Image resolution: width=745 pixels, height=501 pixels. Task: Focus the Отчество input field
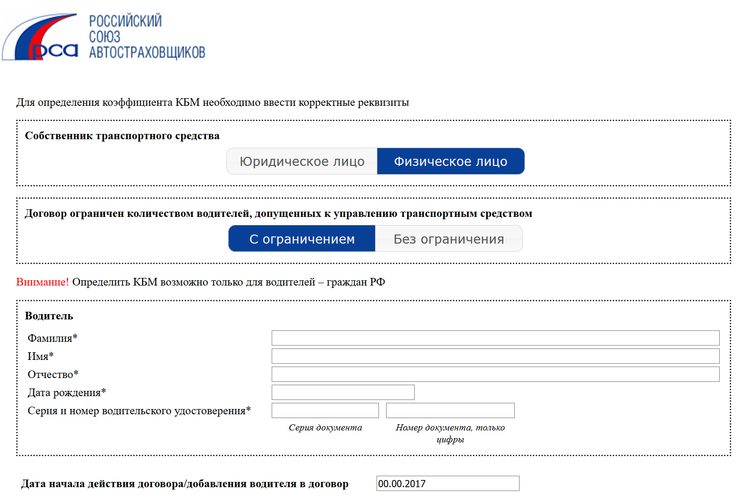pyautogui.click(x=495, y=374)
